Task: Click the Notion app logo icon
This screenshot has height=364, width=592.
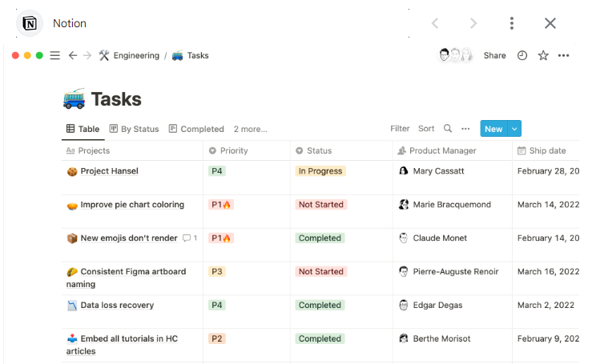Action: click(30, 23)
